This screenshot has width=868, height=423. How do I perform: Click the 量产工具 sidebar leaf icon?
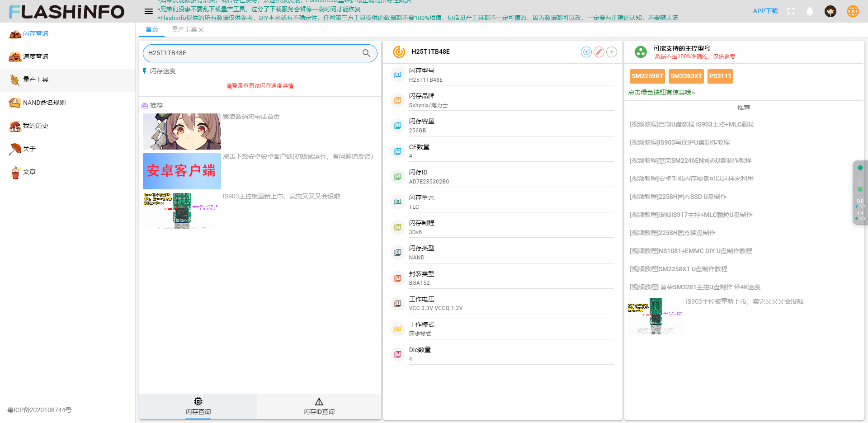click(x=15, y=80)
